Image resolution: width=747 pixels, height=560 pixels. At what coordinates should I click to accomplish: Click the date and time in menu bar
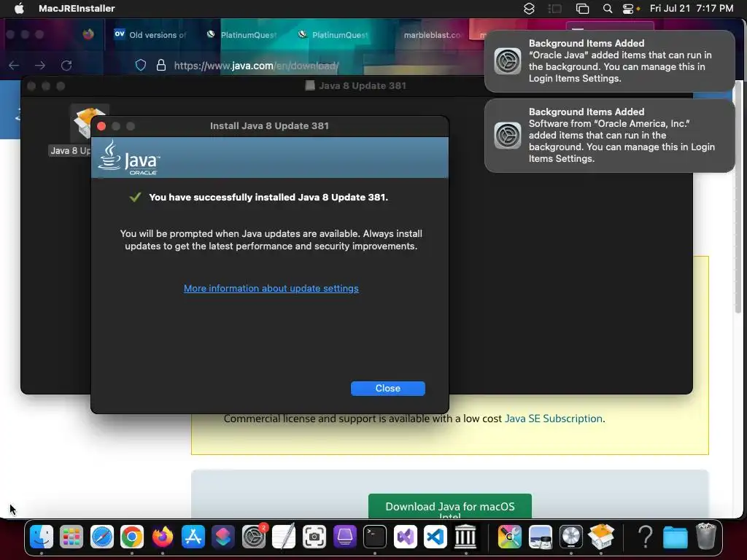click(692, 8)
